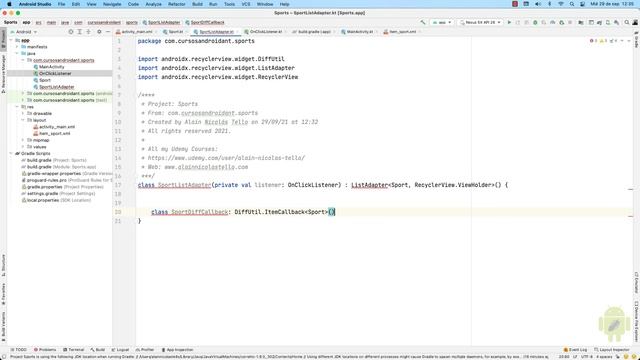Image resolution: width=640 pixels, height=360 pixels.
Task: Expand the manifests folder
Action: point(17,47)
